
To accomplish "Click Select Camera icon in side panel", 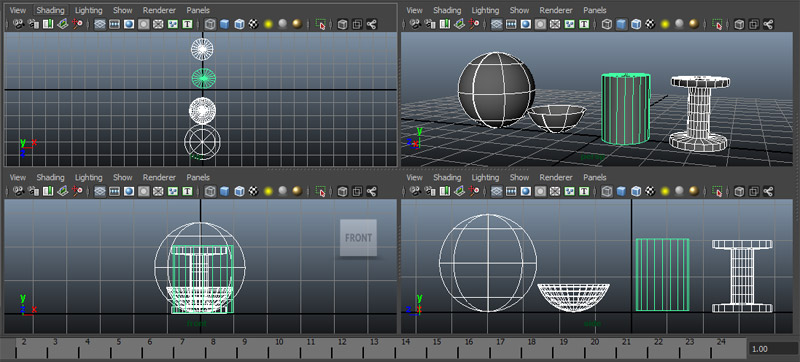I will (x=415, y=191).
